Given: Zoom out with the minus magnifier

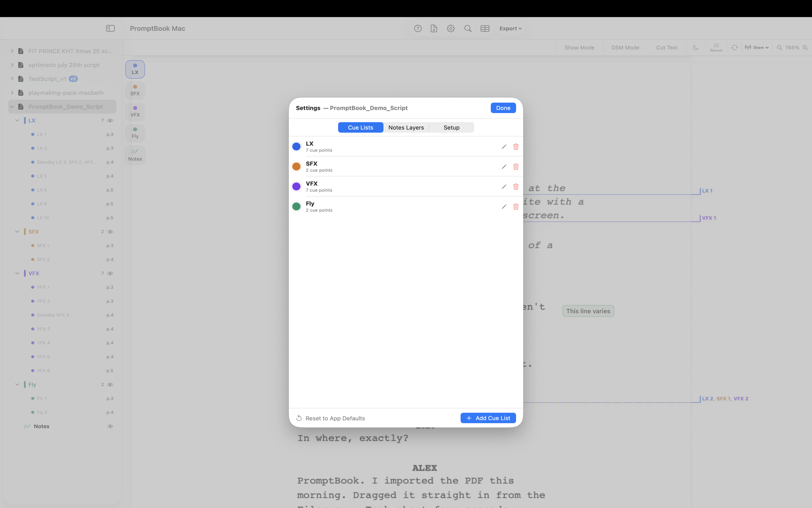Looking at the screenshot, I should (779, 47).
